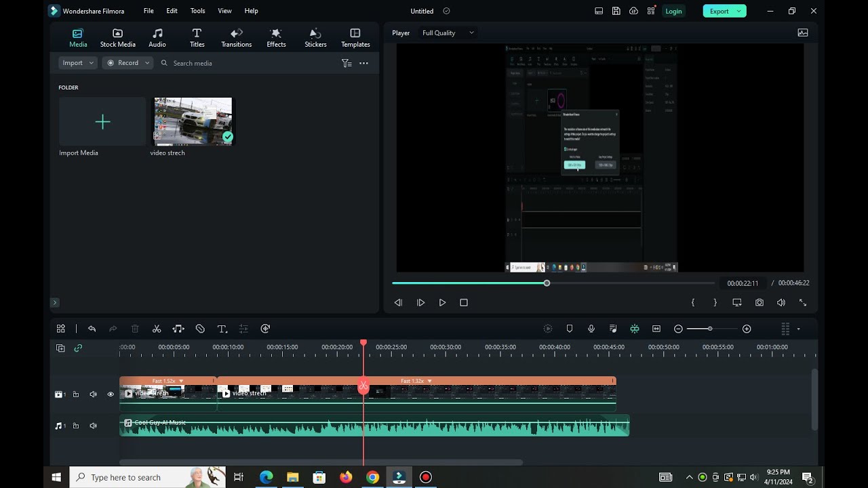The width and height of the screenshot is (868, 488).
Task: Switch to the Titles tab
Action: [x=197, y=38]
